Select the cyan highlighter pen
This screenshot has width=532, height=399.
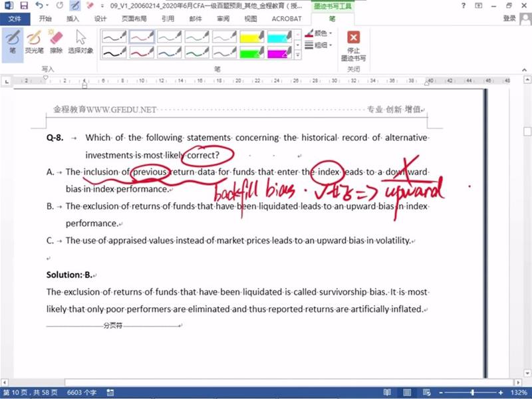tap(279, 37)
